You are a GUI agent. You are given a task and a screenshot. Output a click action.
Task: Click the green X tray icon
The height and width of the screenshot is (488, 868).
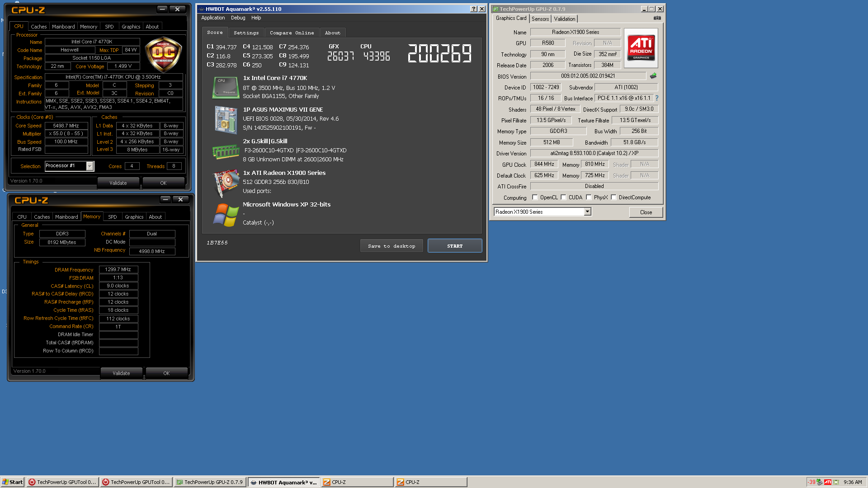836,482
